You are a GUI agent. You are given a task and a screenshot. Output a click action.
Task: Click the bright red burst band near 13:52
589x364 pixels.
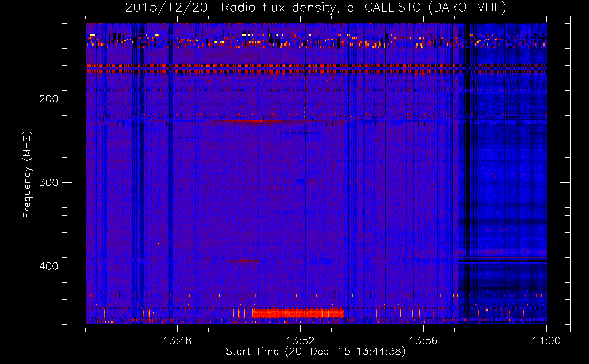[298, 313]
